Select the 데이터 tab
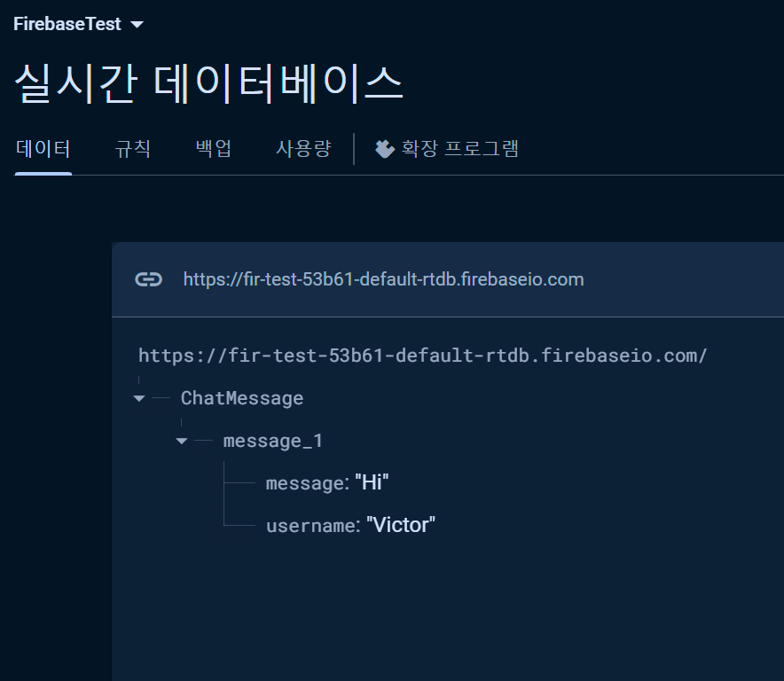784x681 pixels. (x=43, y=149)
